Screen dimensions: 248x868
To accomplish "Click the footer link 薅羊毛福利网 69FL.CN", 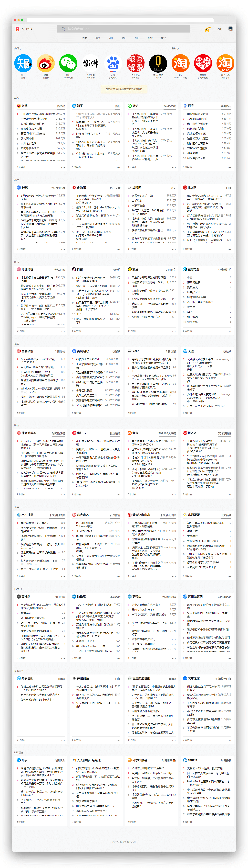I will 124,842.
